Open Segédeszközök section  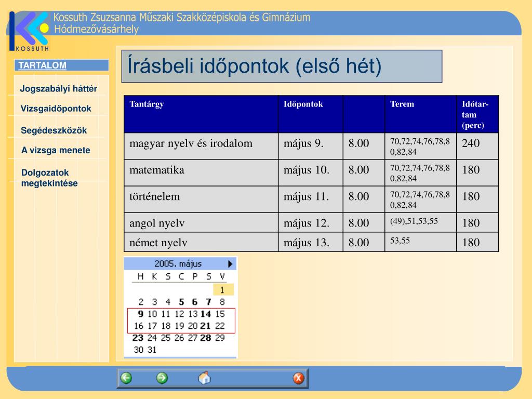click(54, 130)
